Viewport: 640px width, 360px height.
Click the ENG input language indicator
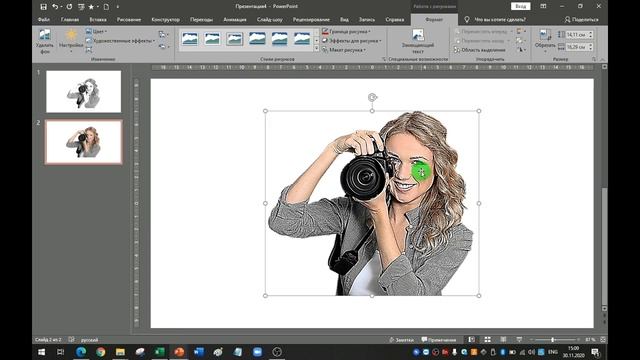pyautogui.click(x=553, y=352)
